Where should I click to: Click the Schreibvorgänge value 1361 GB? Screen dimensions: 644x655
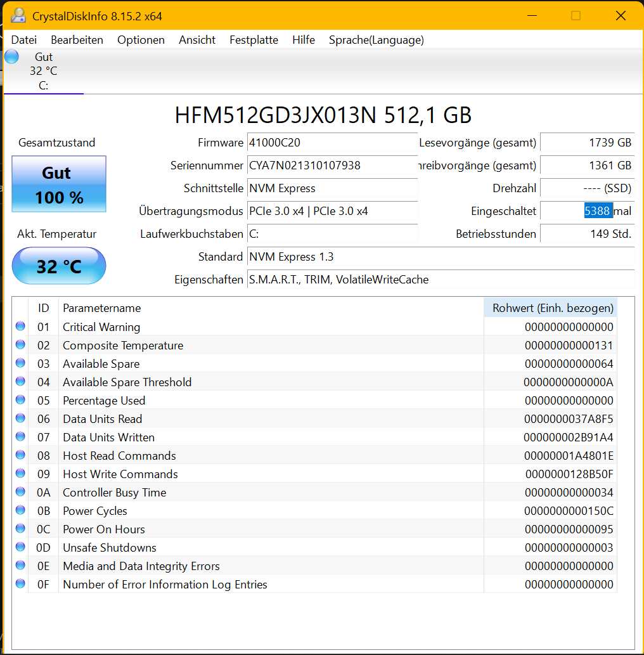(587, 165)
